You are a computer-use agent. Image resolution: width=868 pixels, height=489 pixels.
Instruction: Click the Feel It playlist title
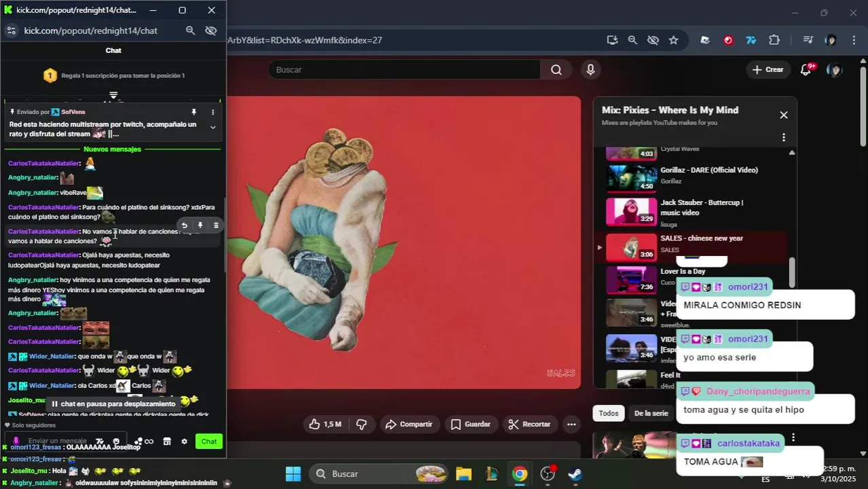click(670, 375)
